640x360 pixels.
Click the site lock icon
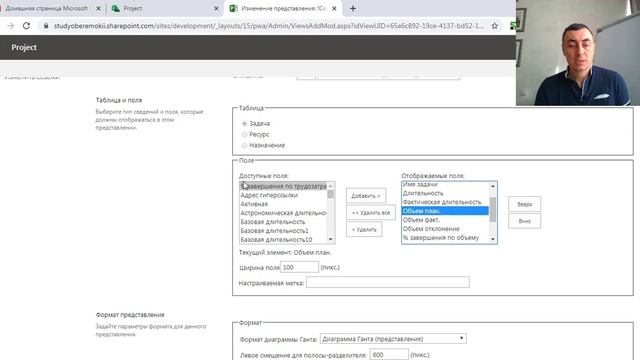tap(46, 26)
